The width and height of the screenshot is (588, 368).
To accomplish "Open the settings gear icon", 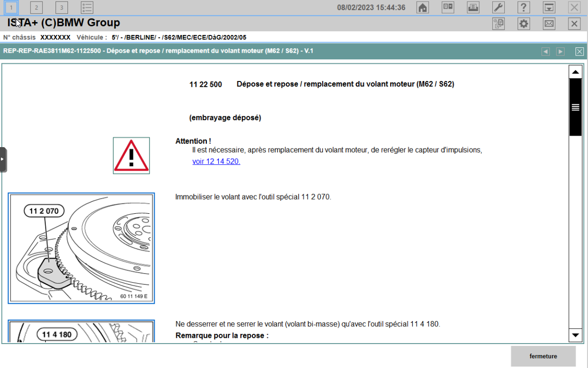I will tap(524, 24).
